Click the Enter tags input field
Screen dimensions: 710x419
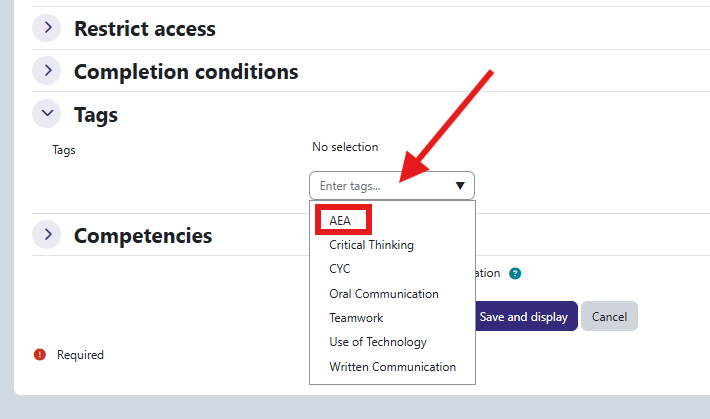click(392, 186)
